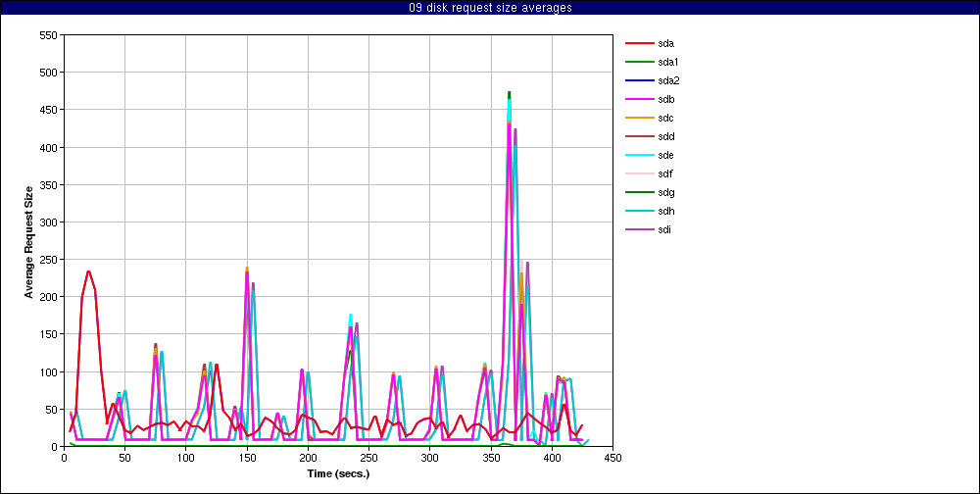This screenshot has height=494, width=980.
Task: Click the 200 x-axis time label
Action: coord(308,458)
